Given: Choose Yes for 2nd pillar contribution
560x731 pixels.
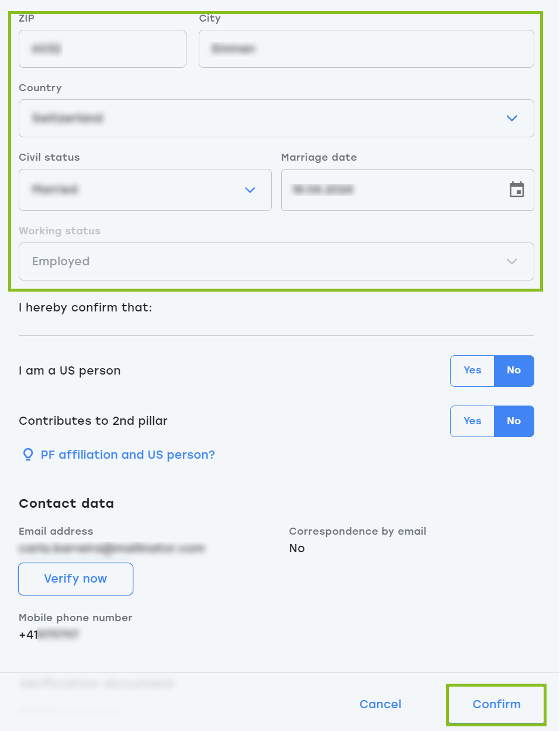Looking at the screenshot, I should tap(472, 421).
